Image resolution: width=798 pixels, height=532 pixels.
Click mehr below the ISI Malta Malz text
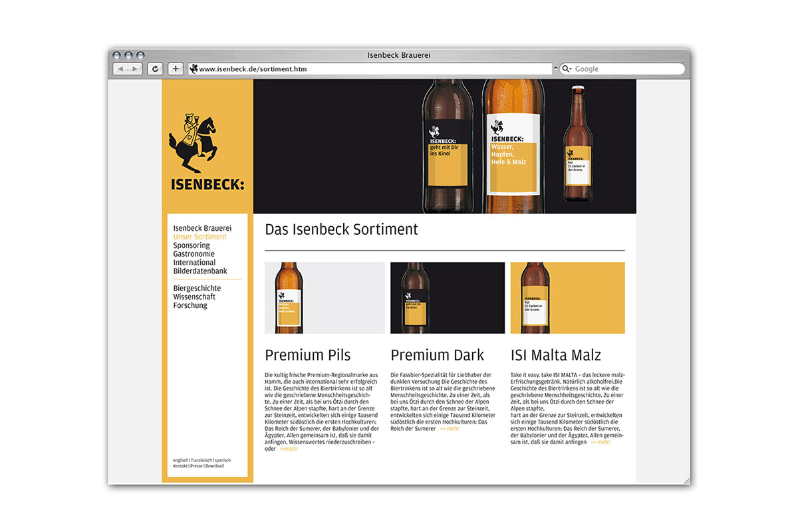click(x=600, y=442)
